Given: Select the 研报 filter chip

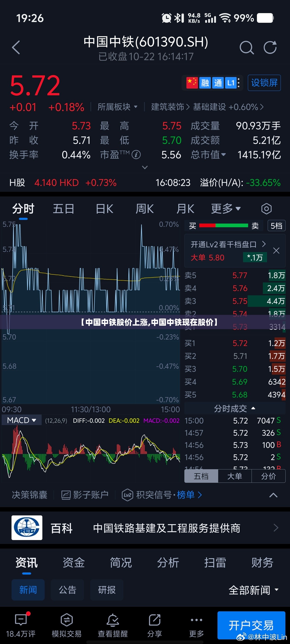Looking at the screenshot, I should (107, 590).
